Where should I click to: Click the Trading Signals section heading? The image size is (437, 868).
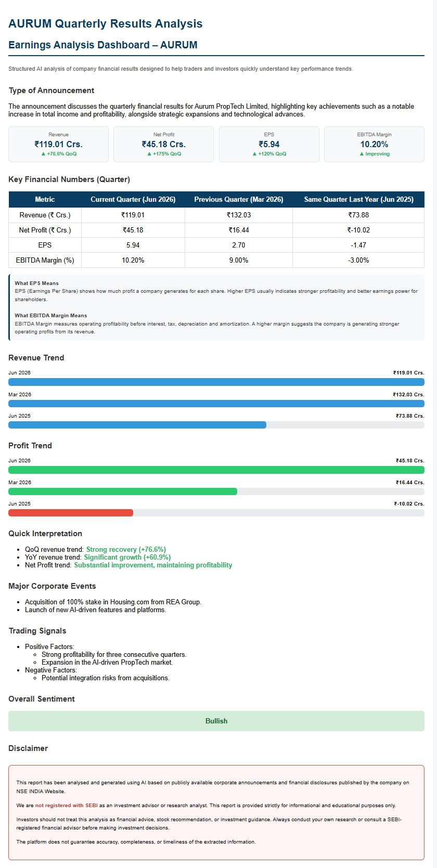[37, 631]
